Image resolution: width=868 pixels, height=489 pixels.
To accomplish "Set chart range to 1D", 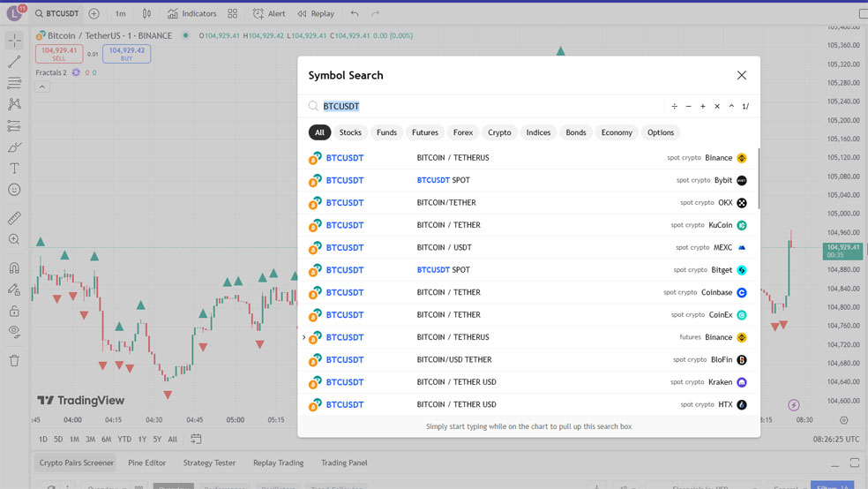I will point(43,440).
